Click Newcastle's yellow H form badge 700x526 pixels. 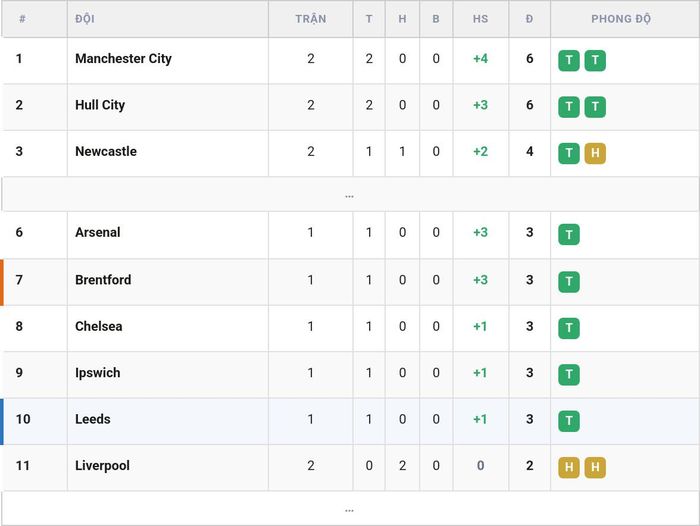tap(595, 153)
